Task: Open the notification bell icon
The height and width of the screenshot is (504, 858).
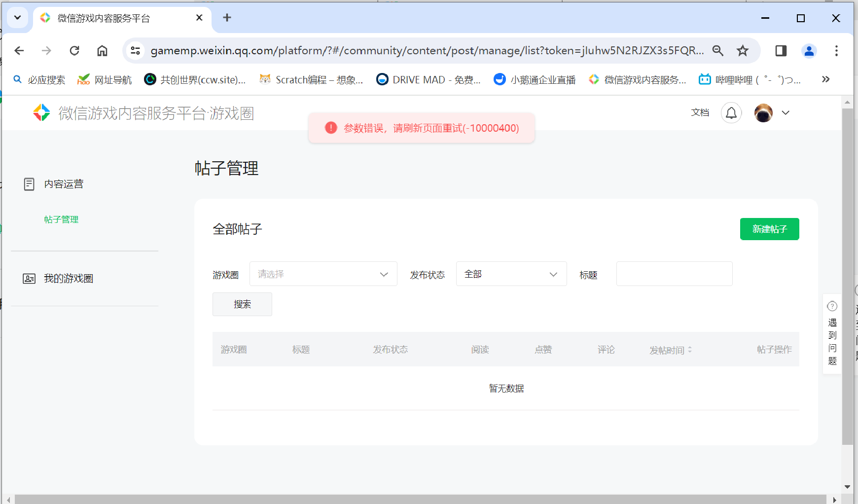Action: pos(731,112)
